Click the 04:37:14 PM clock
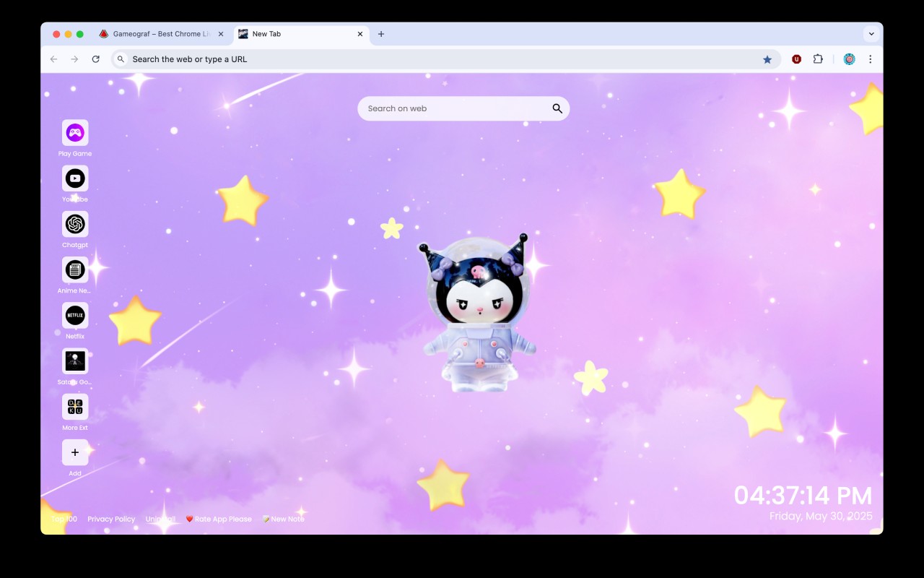The width and height of the screenshot is (924, 578). [x=803, y=496]
